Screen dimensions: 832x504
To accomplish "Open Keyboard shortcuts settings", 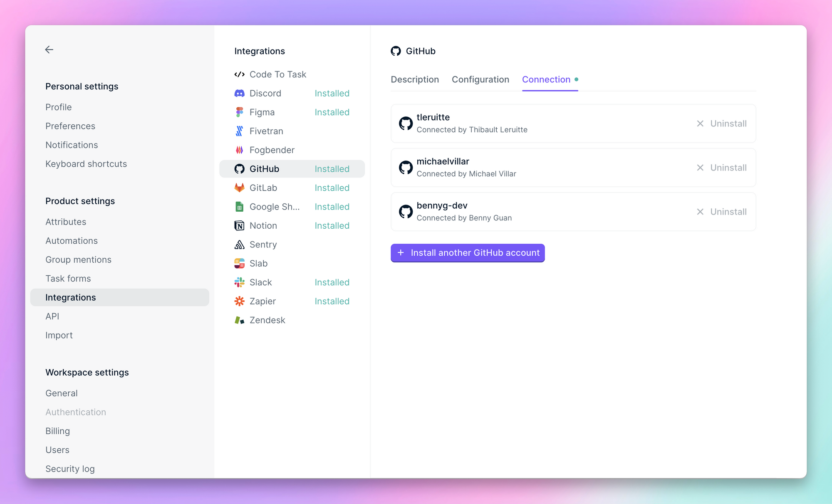I will point(86,164).
